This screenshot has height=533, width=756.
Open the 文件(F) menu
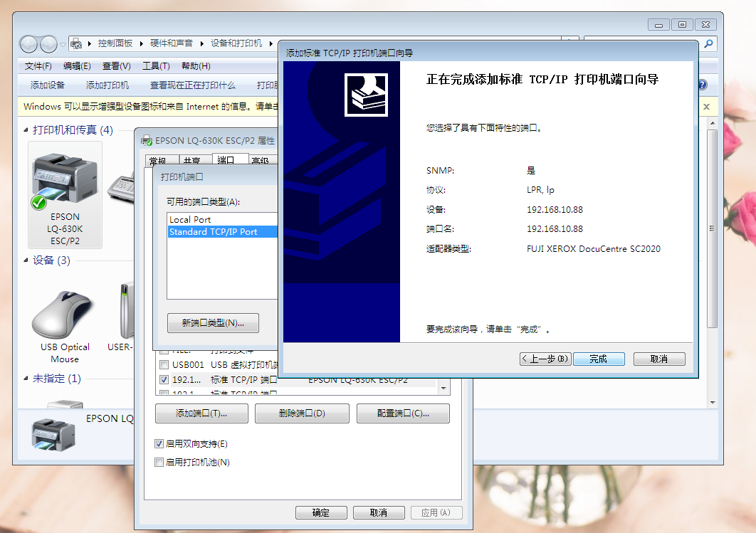(38, 66)
